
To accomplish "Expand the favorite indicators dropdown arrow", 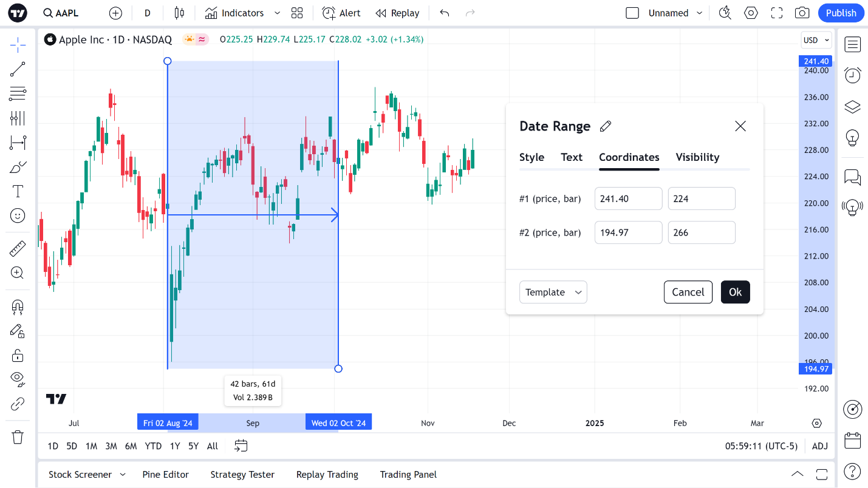I will pos(278,13).
